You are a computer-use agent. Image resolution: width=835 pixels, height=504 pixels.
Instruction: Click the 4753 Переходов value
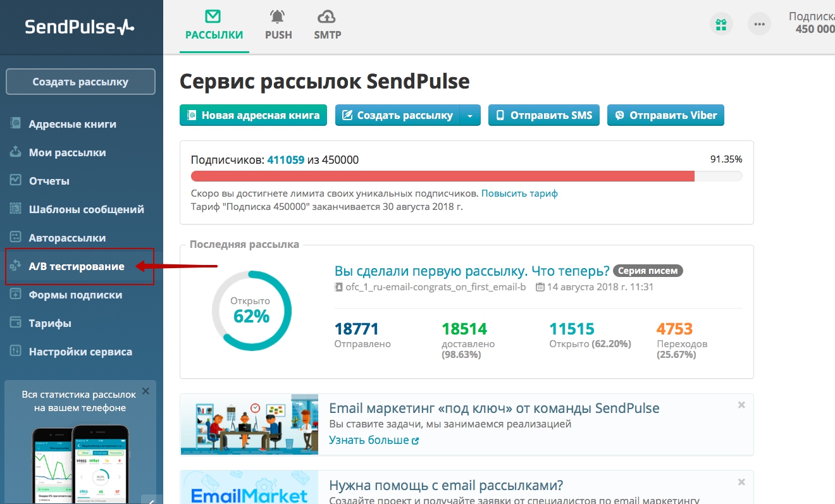pyautogui.click(x=675, y=329)
